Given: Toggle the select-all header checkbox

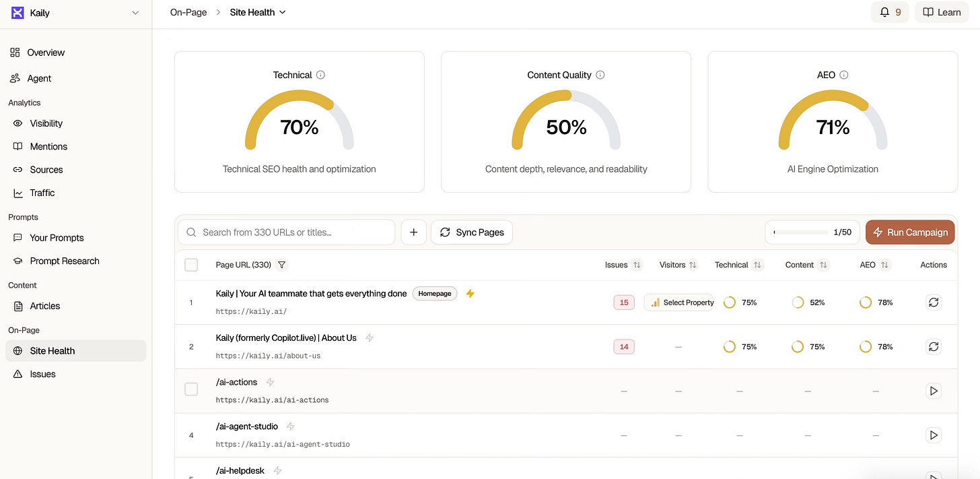Looking at the screenshot, I should [x=191, y=265].
